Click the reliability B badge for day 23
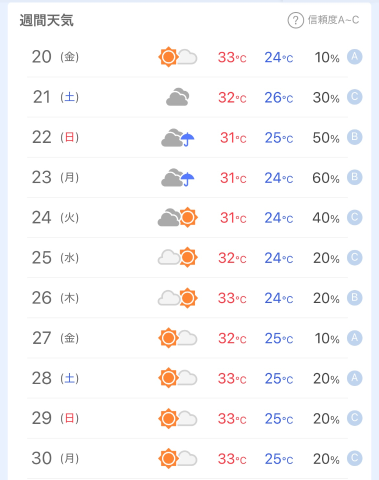The width and height of the screenshot is (379, 480). pyautogui.click(x=355, y=177)
